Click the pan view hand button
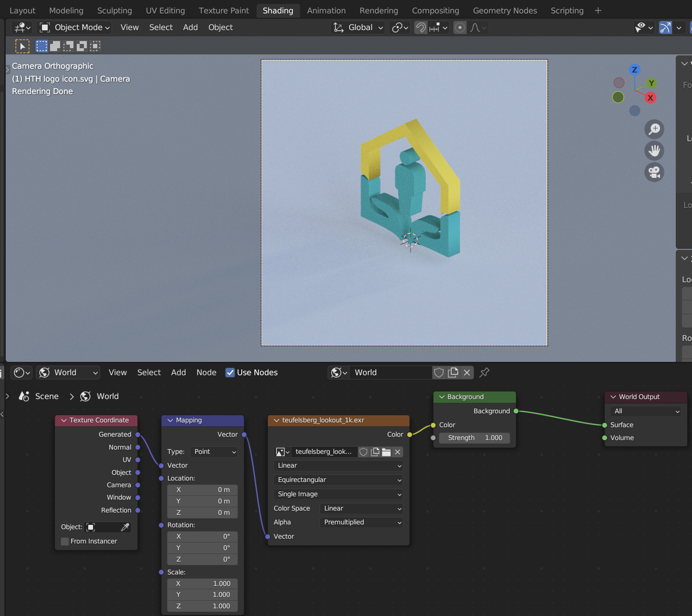Viewport: 692px width, 616px height. point(654,151)
